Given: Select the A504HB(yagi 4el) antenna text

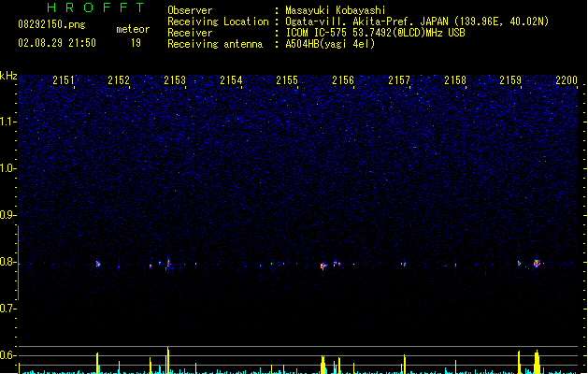Looking at the screenshot, I should point(330,44).
